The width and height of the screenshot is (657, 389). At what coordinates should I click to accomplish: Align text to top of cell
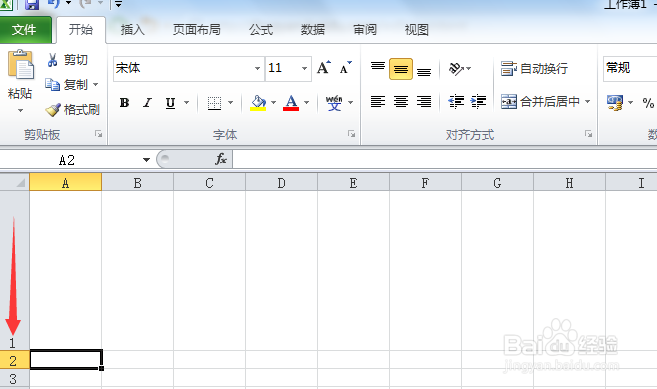(x=378, y=68)
